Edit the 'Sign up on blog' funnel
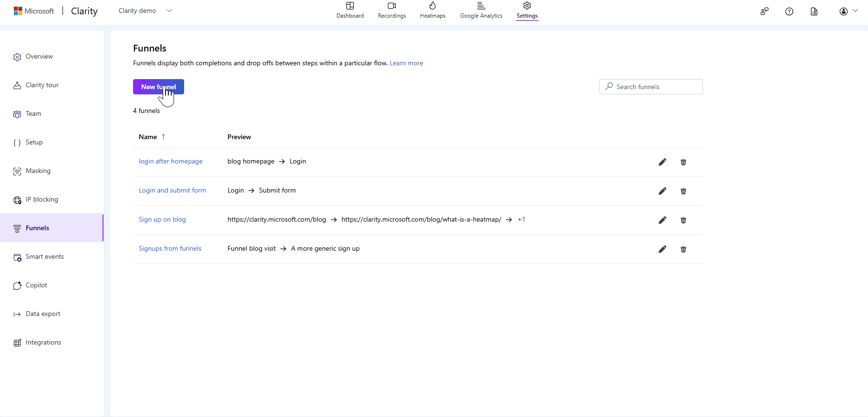This screenshot has height=417, width=868. [x=662, y=220]
